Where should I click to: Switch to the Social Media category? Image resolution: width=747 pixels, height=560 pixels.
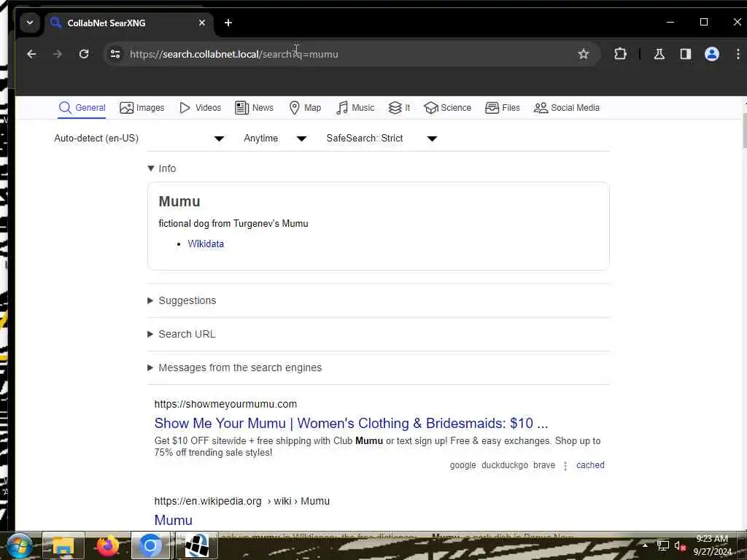point(566,108)
